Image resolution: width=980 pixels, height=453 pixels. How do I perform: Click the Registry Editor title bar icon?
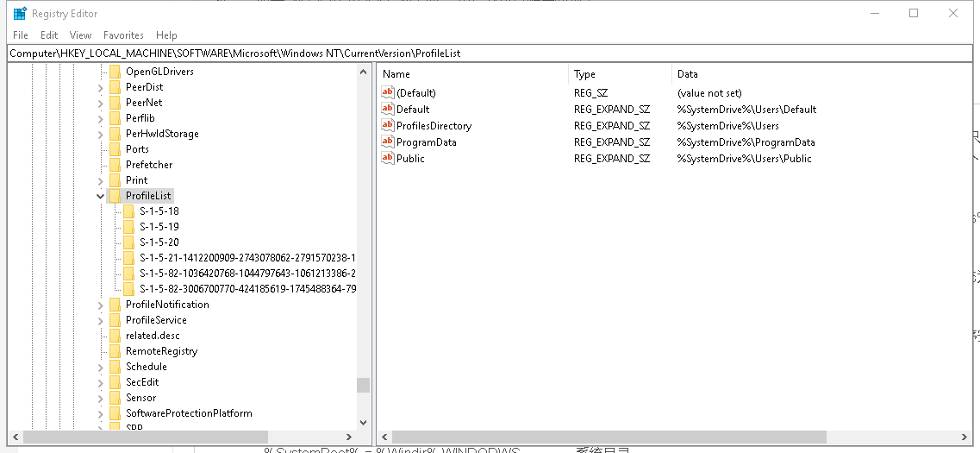(20, 13)
